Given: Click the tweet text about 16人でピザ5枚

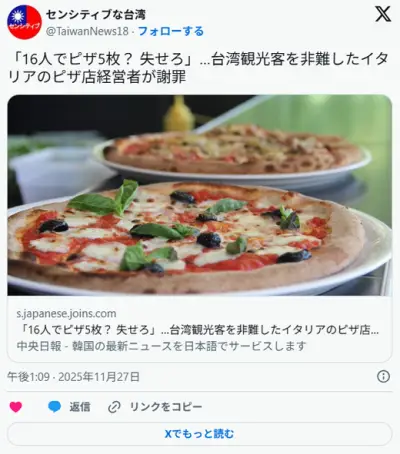Looking at the screenshot, I should pos(199,59).
